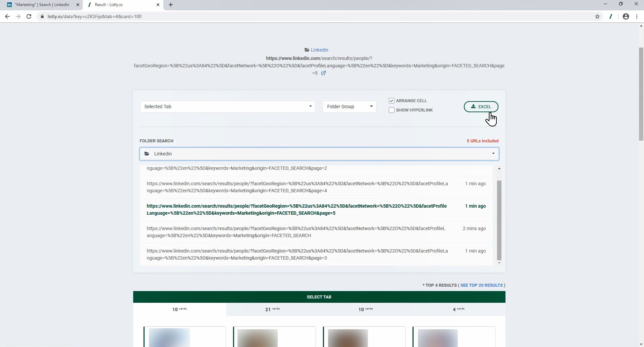Click the external link icon after page URL

coord(323,73)
